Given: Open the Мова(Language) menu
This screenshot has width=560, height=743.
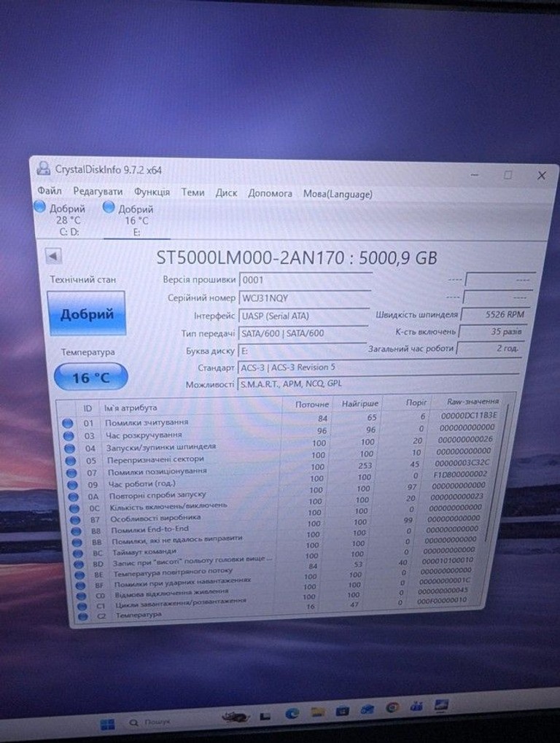Looking at the screenshot, I should click(338, 194).
